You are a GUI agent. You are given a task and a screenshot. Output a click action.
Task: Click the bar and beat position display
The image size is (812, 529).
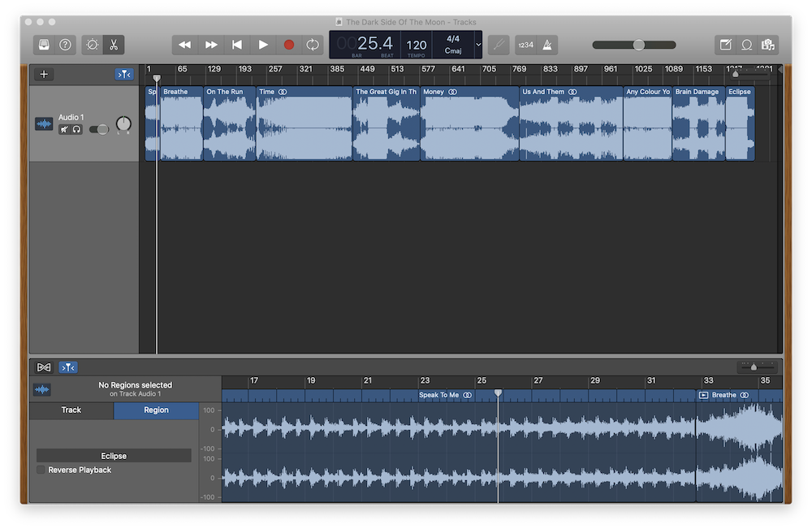click(365, 44)
